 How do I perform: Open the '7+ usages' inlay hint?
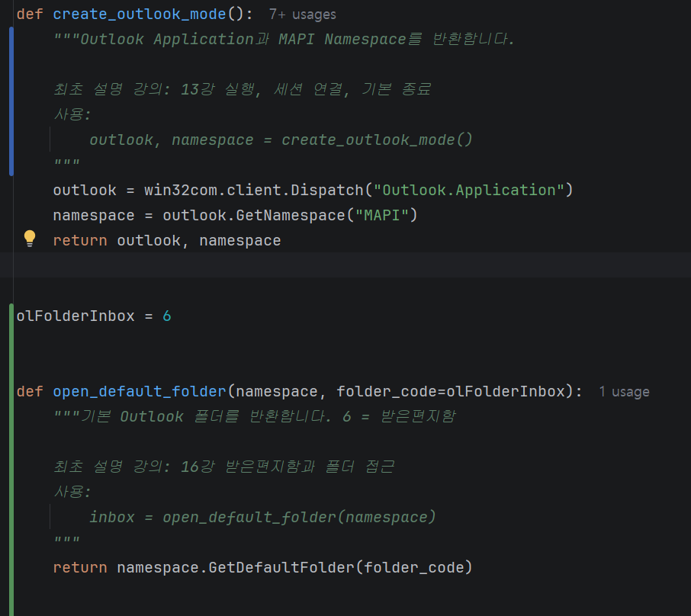(x=302, y=14)
